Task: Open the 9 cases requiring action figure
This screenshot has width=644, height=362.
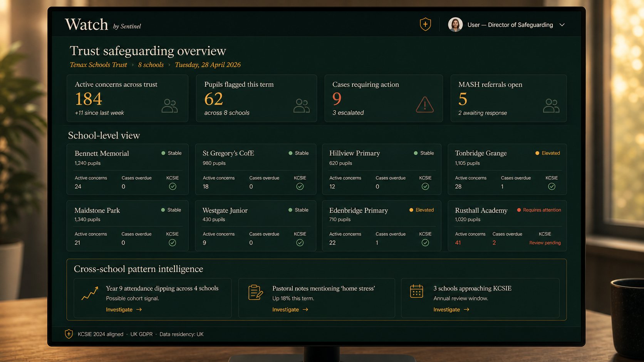Action: click(337, 99)
